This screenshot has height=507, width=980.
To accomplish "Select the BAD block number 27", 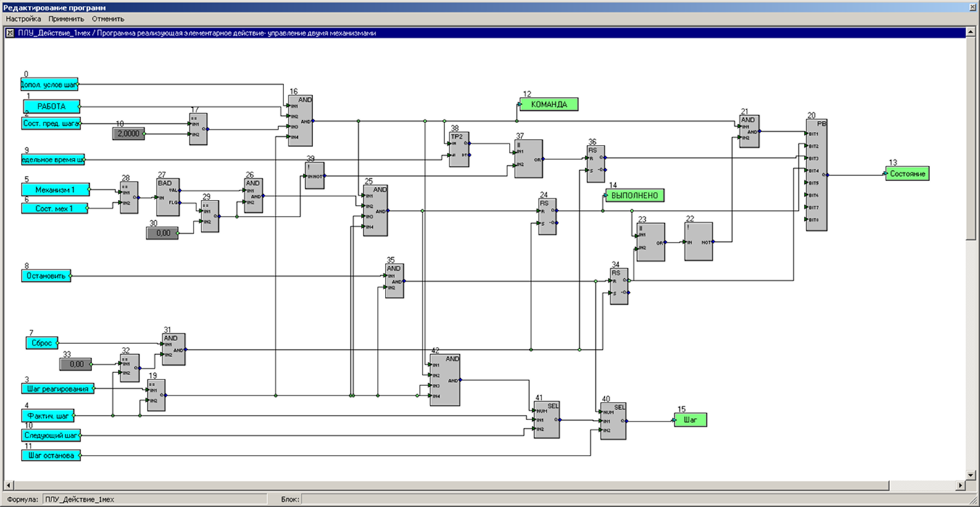I will click(x=167, y=196).
